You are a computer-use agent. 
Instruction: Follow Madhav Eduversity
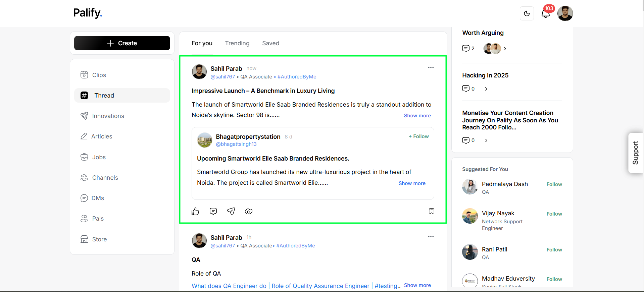(x=554, y=279)
